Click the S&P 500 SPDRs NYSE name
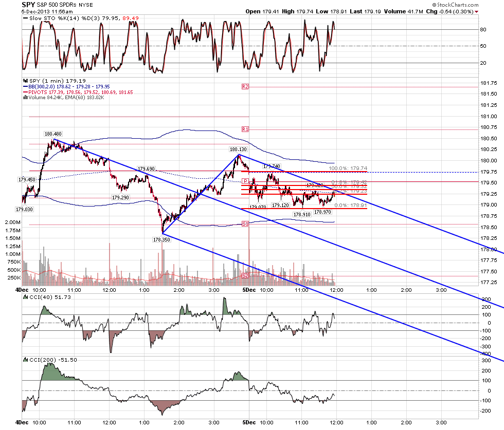The width and height of the screenshot is (504, 430). coord(65,5)
